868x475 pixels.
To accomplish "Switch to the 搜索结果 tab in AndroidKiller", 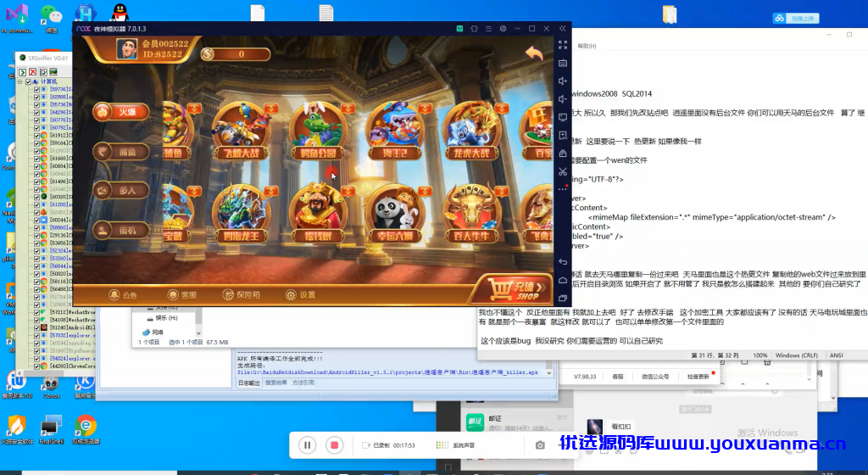I will [x=275, y=383].
